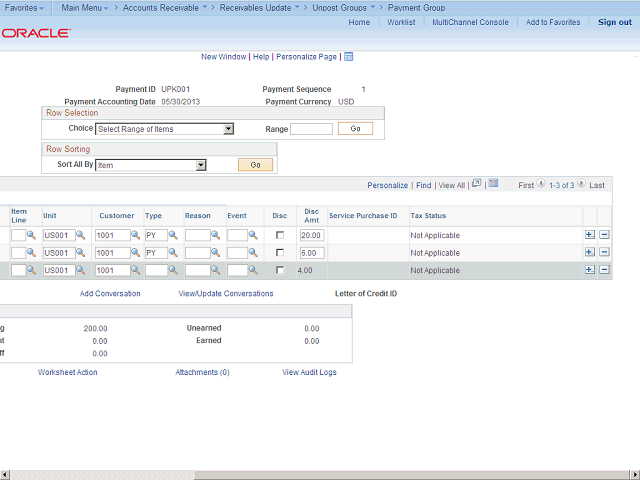Screen dimensions: 640x480
Task: Add a row after the first row
Action: click(589, 235)
